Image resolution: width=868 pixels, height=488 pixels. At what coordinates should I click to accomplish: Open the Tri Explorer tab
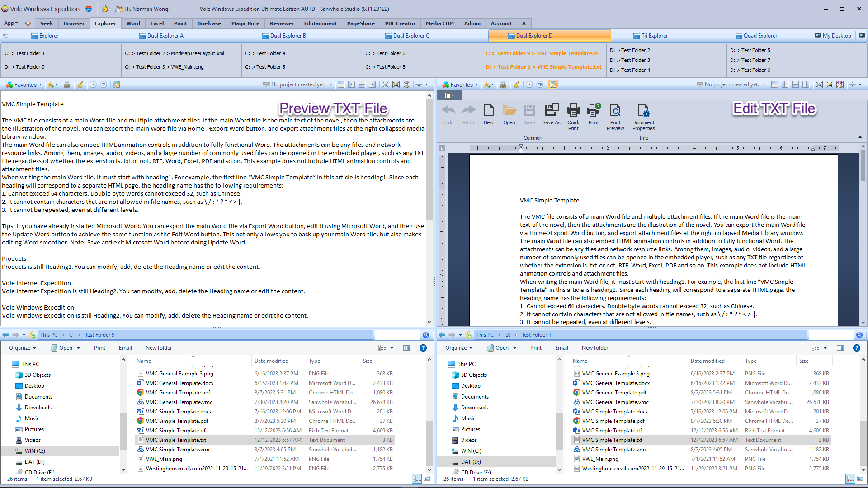(x=651, y=36)
